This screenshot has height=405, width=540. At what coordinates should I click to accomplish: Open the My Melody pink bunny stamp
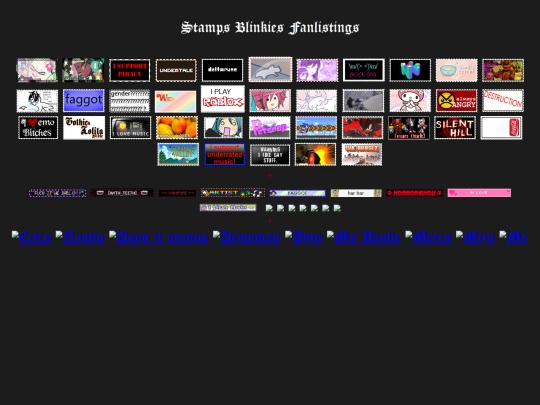410,101
